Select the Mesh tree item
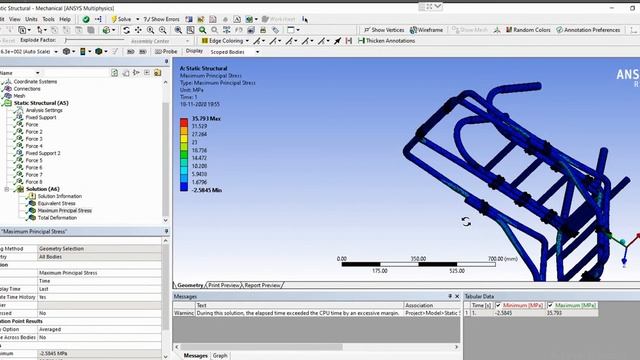The height and width of the screenshot is (360, 640). (19, 96)
